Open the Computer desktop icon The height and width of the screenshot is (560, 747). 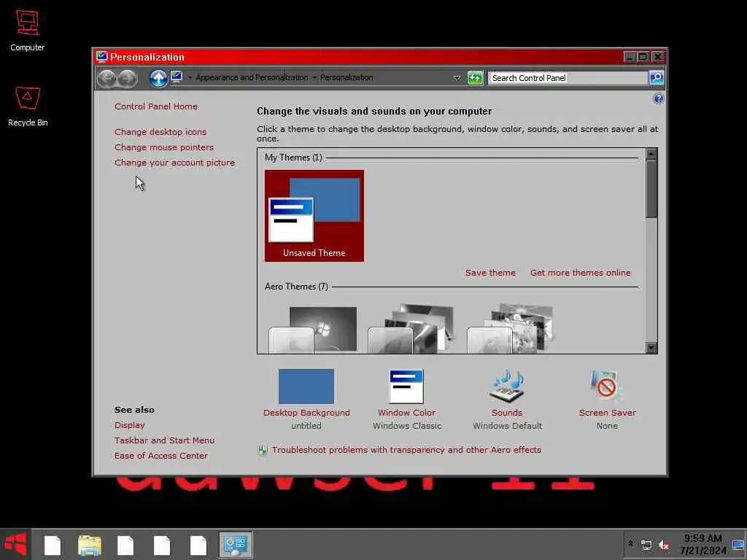[27, 31]
